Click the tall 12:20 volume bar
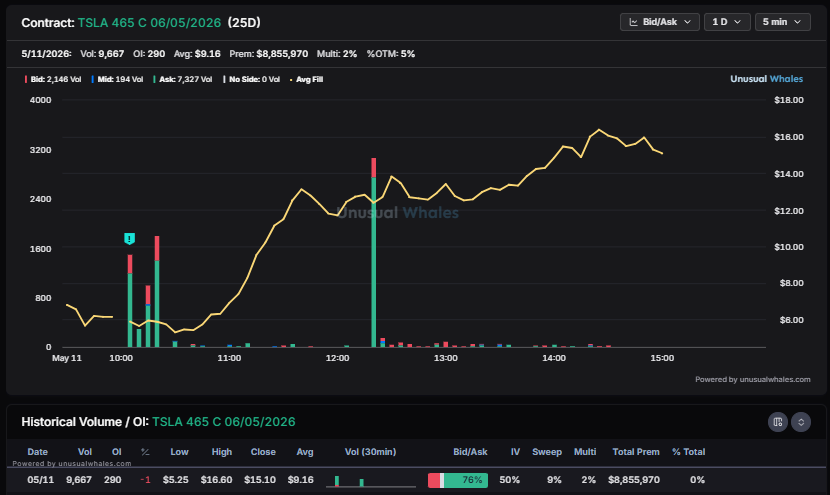This screenshot has height=495, width=830. [x=374, y=253]
